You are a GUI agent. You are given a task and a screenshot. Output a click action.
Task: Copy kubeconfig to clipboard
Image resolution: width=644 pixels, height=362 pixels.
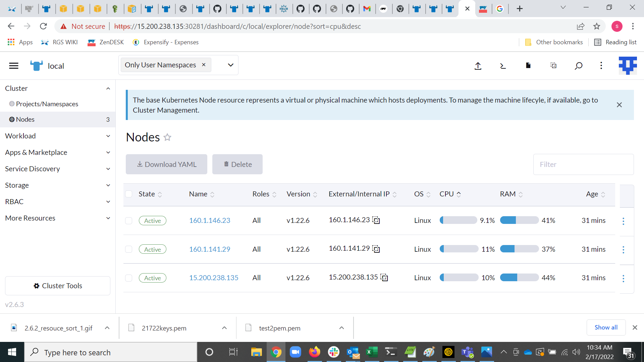click(553, 66)
